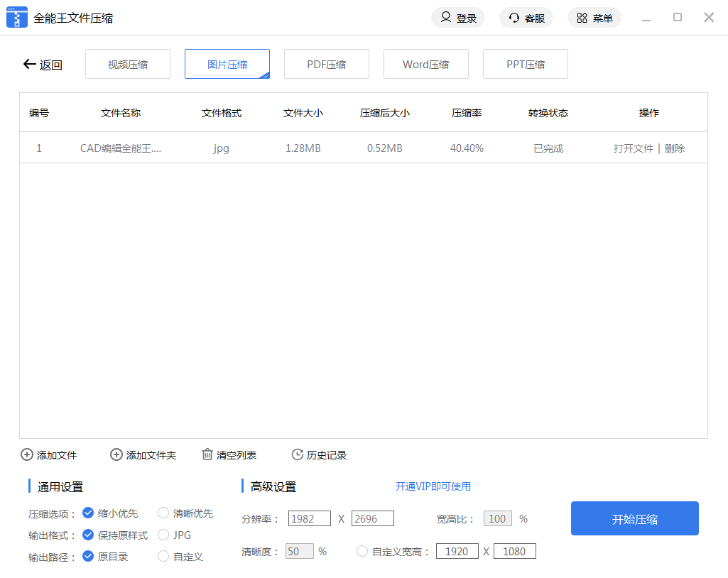This screenshot has height=578, width=728.
Task: Click the 清空列表 trash icon
Action: coord(207,454)
